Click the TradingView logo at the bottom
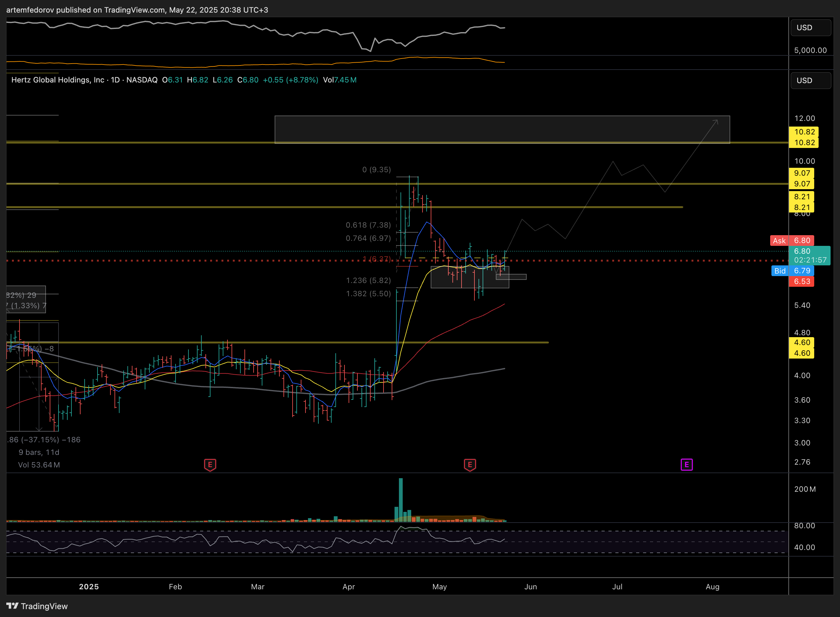Image resolution: width=840 pixels, height=617 pixels. tap(37, 606)
